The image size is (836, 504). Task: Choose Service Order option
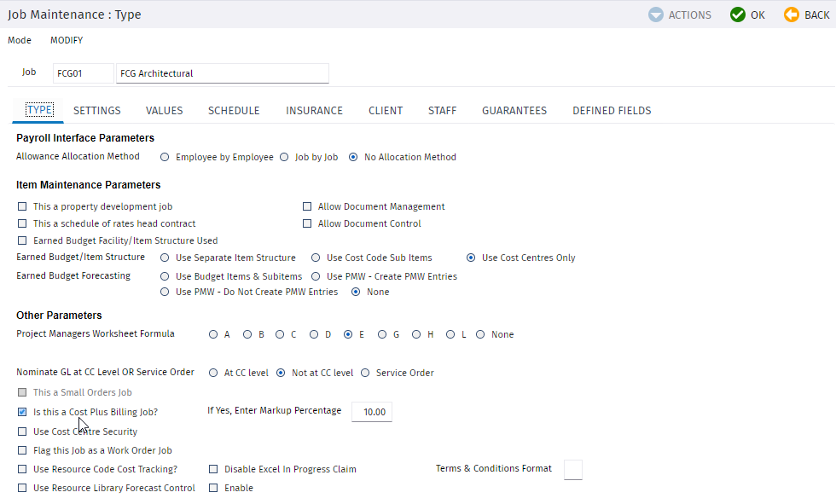pyautogui.click(x=365, y=373)
